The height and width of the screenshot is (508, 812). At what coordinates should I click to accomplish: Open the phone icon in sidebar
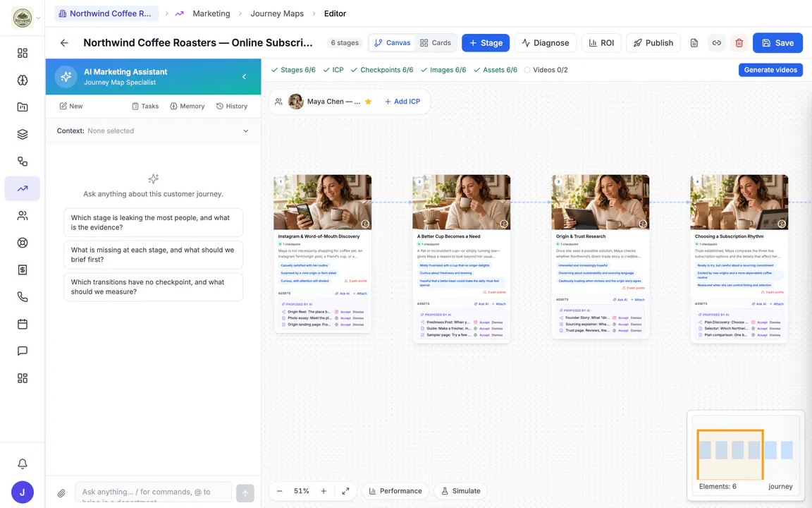point(23,296)
